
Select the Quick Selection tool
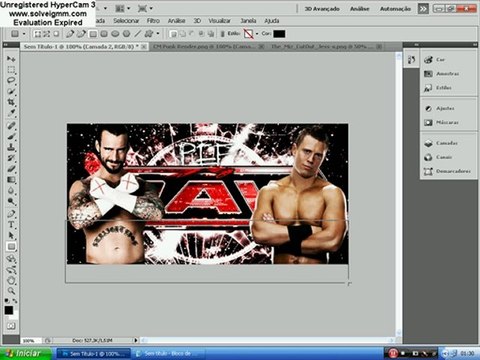pos(11,91)
